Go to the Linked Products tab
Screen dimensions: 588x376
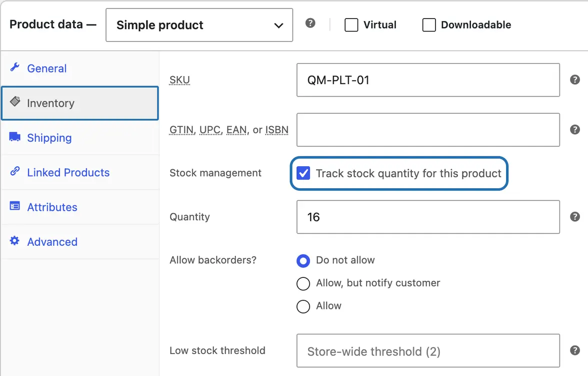pos(80,172)
